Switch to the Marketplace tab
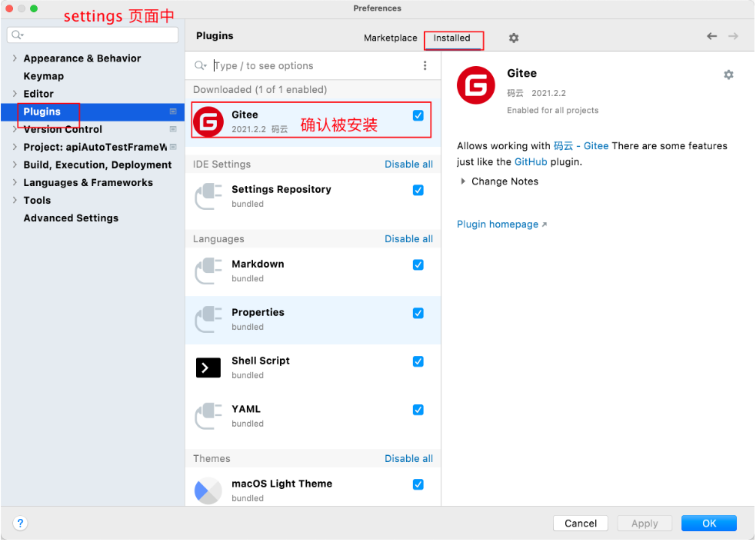 coord(390,38)
